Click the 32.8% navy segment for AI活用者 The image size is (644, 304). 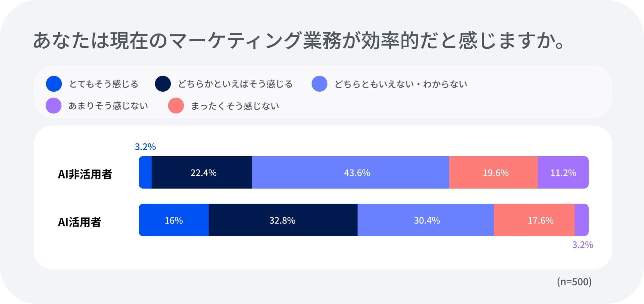[x=283, y=220]
